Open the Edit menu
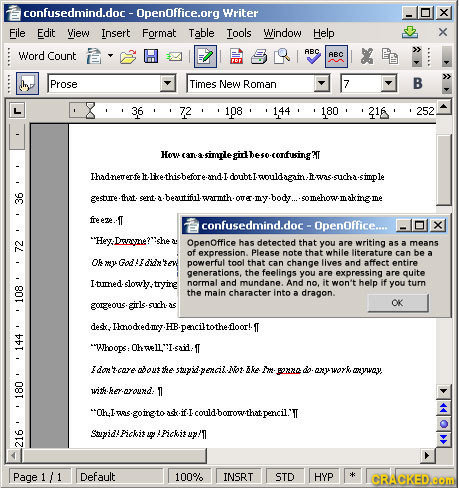This screenshot has width=459, height=488. point(46,33)
